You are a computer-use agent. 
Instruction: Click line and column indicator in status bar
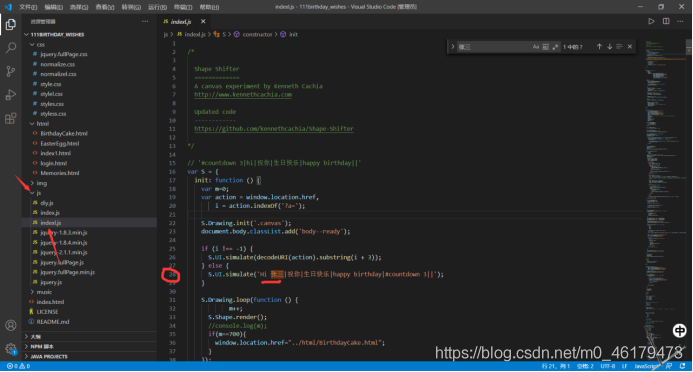[x=556, y=366]
